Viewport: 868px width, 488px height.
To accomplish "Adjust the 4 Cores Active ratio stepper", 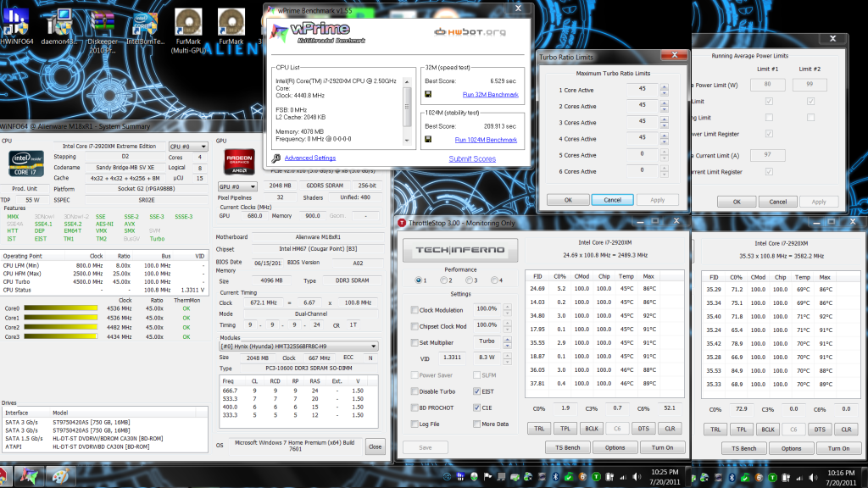I will pos(665,138).
